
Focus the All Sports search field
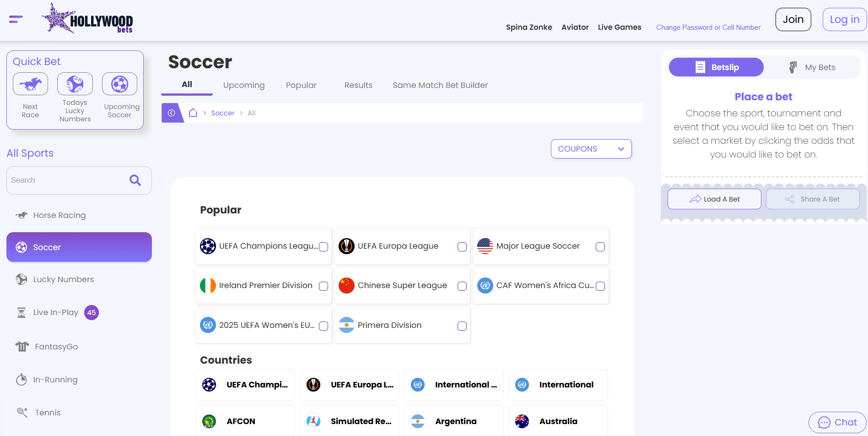coord(79,180)
